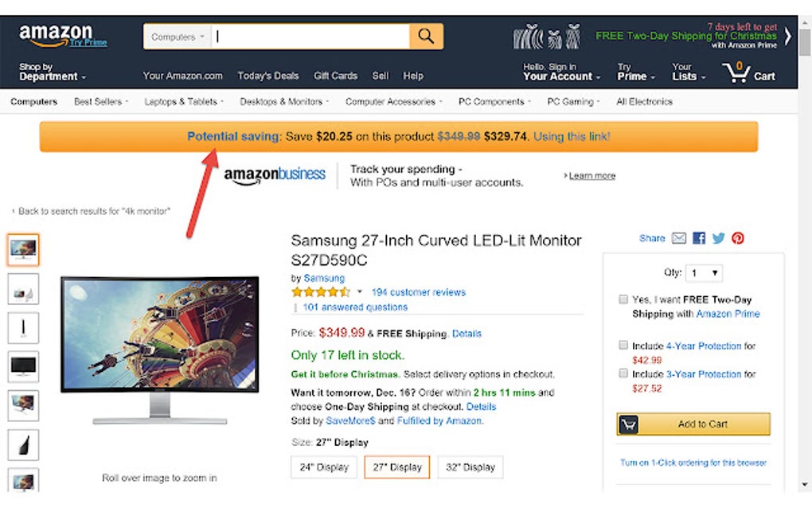Open the Computers search category dropdown
The width and height of the screenshot is (812, 508).
pos(175,36)
